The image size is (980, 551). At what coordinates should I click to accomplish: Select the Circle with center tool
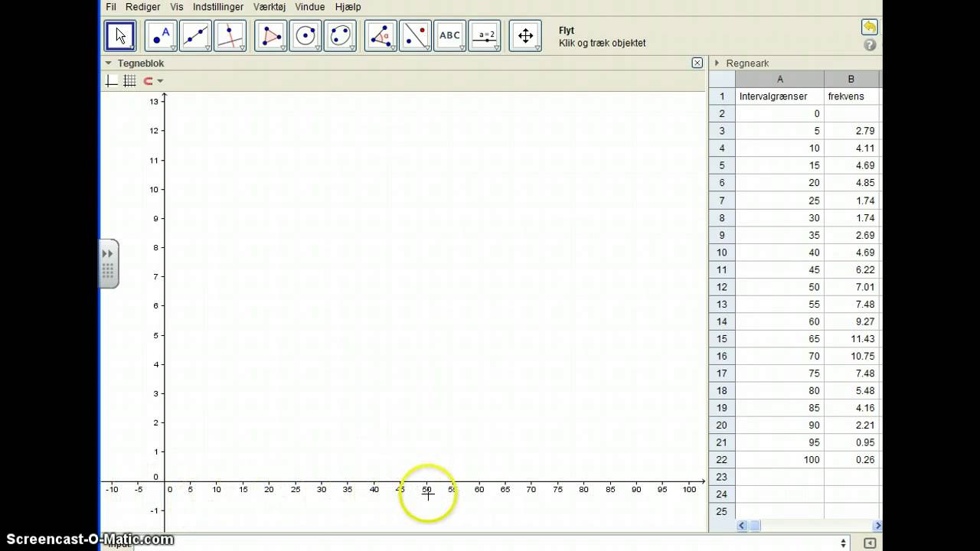(305, 36)
